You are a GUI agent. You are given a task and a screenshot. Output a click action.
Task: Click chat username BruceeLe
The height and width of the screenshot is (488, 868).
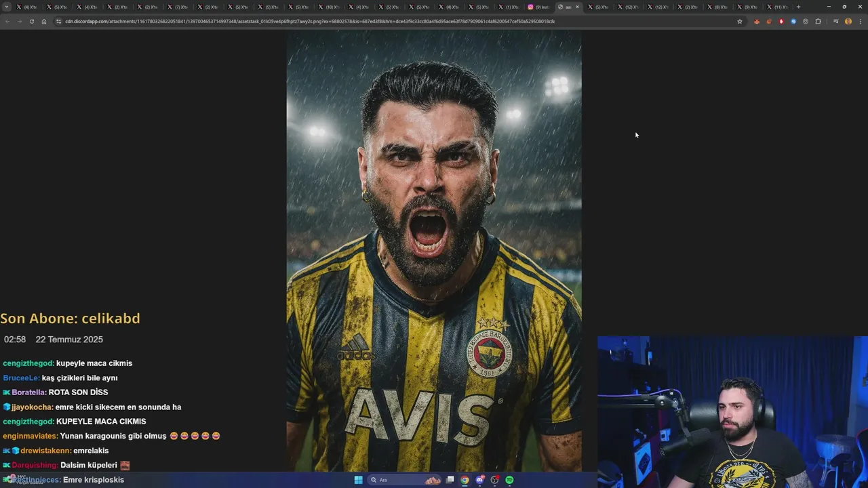[x=22, y=378]
